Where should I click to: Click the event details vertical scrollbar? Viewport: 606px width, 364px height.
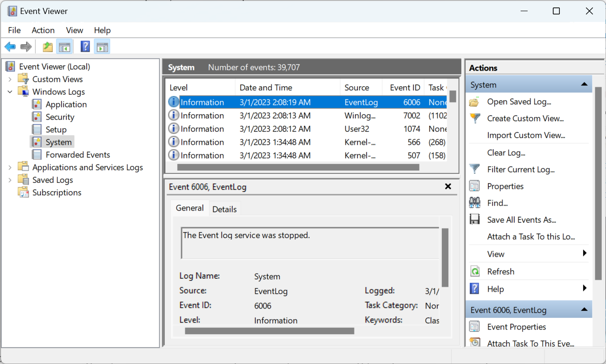tap(445, 257)
